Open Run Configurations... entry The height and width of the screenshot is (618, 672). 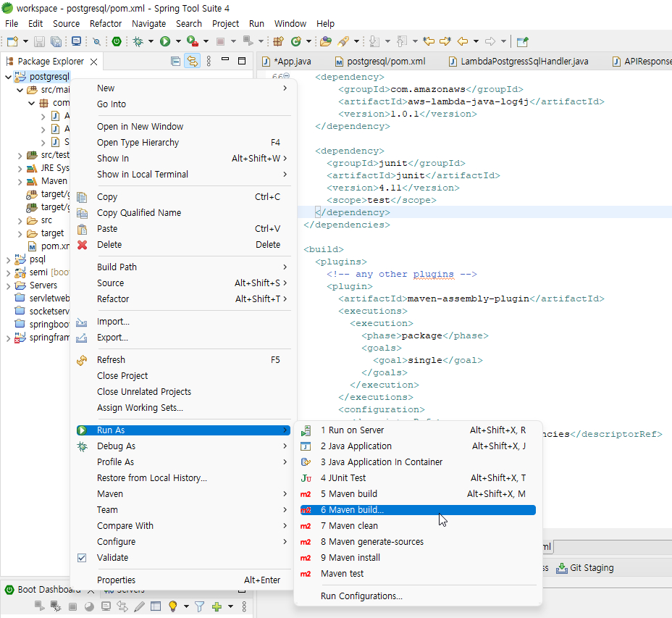pos(361,596)
